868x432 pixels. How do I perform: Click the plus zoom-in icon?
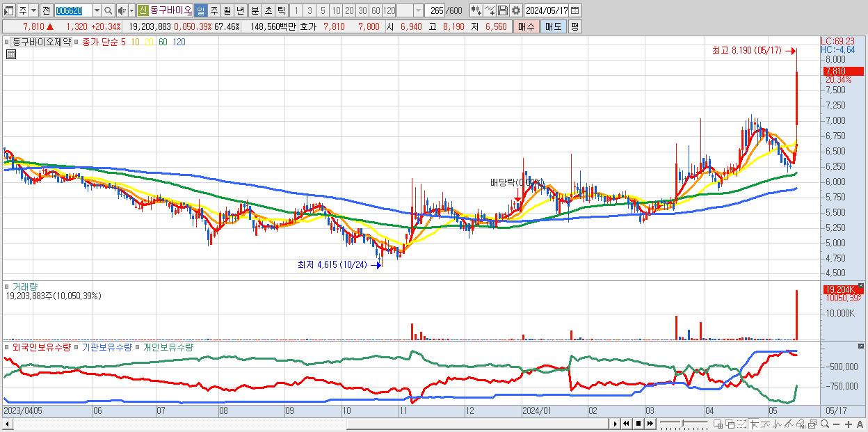pos(849,424)
